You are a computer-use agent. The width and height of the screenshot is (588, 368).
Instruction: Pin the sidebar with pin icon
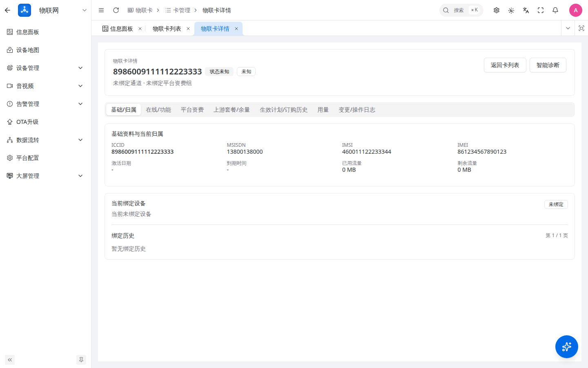[81, 360]
